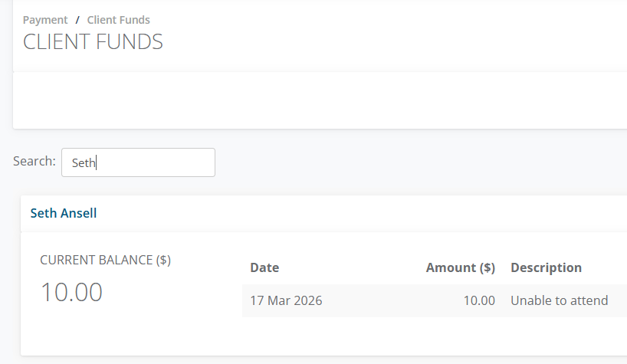Screen dimensions: 627x364
Task: Click the Search label text
Action: pyautogui.click(x=34, y=161)
